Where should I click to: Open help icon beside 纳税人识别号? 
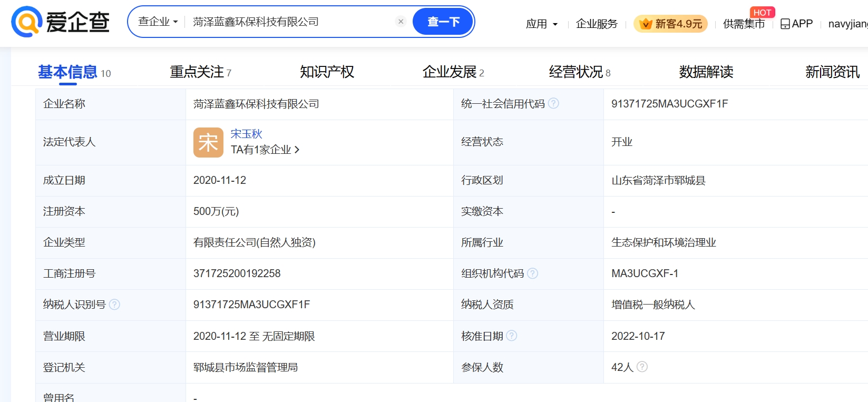pos(114,304)
